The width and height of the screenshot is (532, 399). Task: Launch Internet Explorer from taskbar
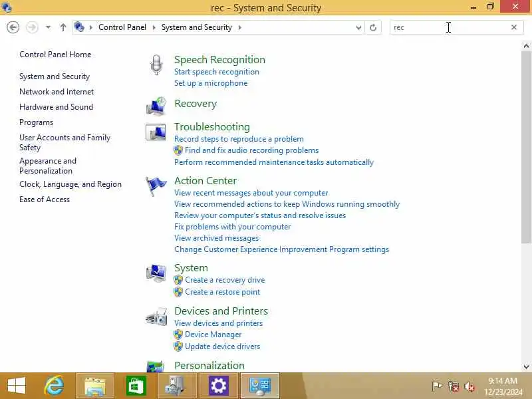(x=55, y=386)
